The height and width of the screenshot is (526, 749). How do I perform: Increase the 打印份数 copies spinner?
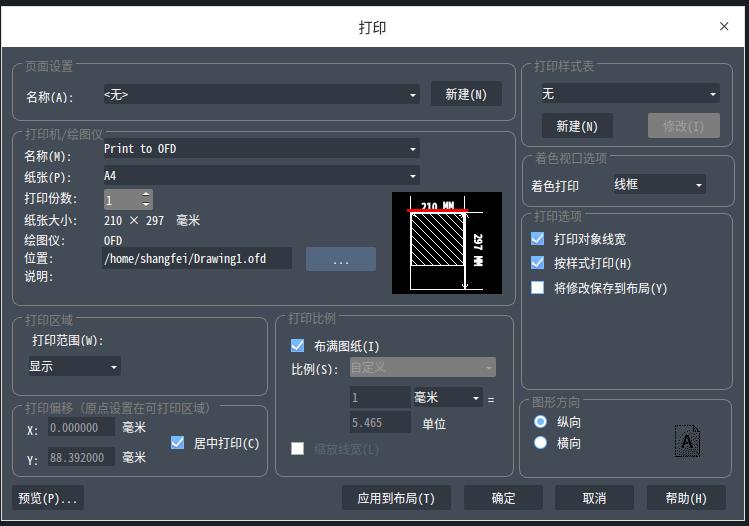[x=146, y=195]
